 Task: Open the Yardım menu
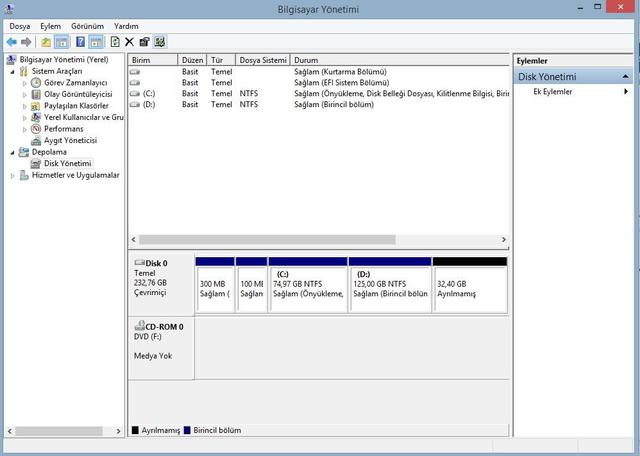[126, 26]
